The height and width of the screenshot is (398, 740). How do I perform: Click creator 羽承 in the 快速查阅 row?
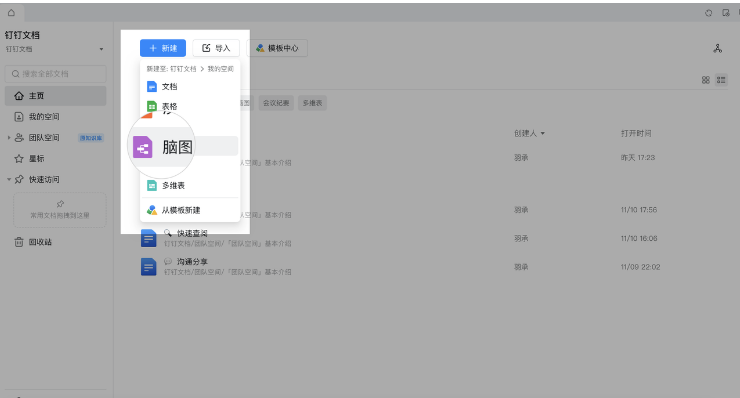[521, 238]
